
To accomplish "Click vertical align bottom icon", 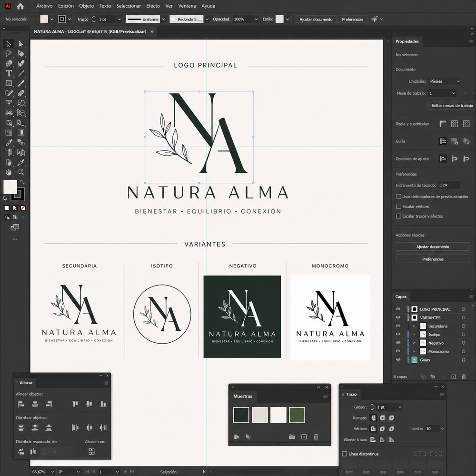I will [x=103, y=404].
